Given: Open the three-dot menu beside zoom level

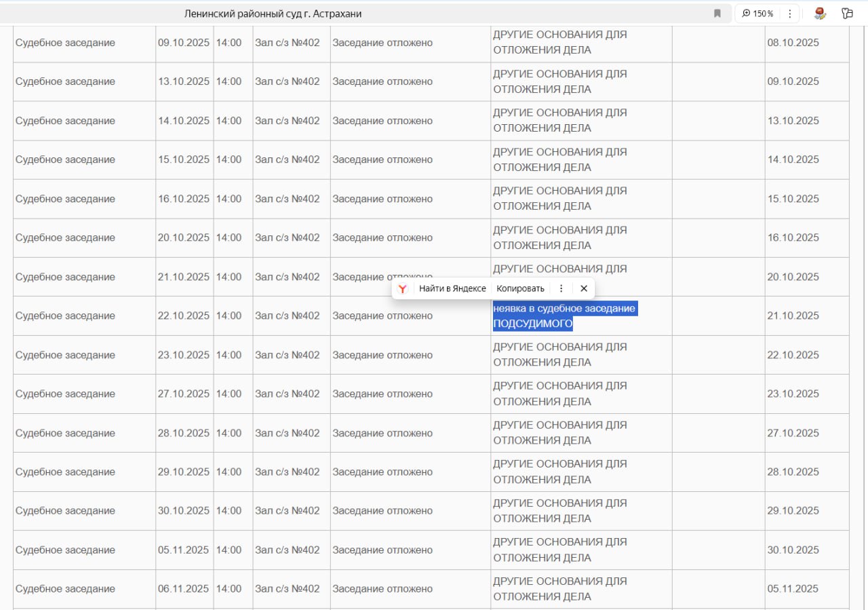Looking at the screenshot, I should point(789,14).
